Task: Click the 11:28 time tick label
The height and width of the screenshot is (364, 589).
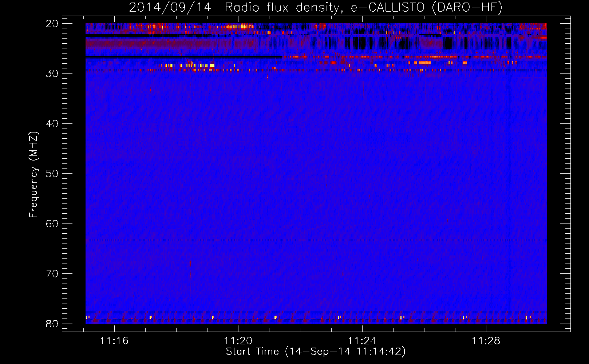Action: click(x=486, y=341)
